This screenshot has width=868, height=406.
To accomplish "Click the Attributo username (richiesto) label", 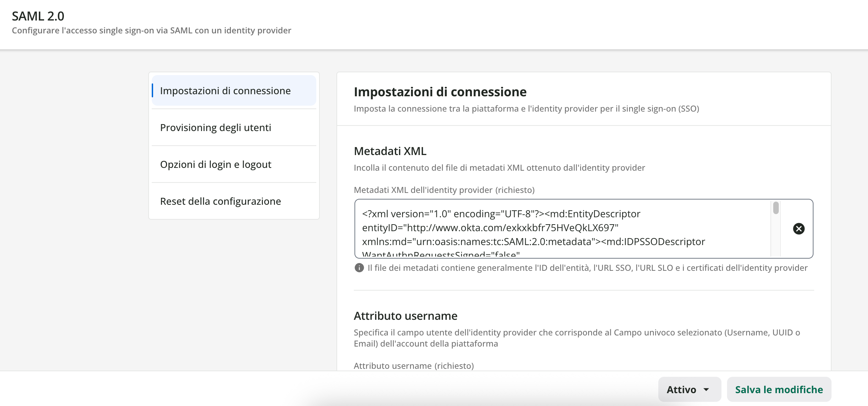I will pos(414,366).
